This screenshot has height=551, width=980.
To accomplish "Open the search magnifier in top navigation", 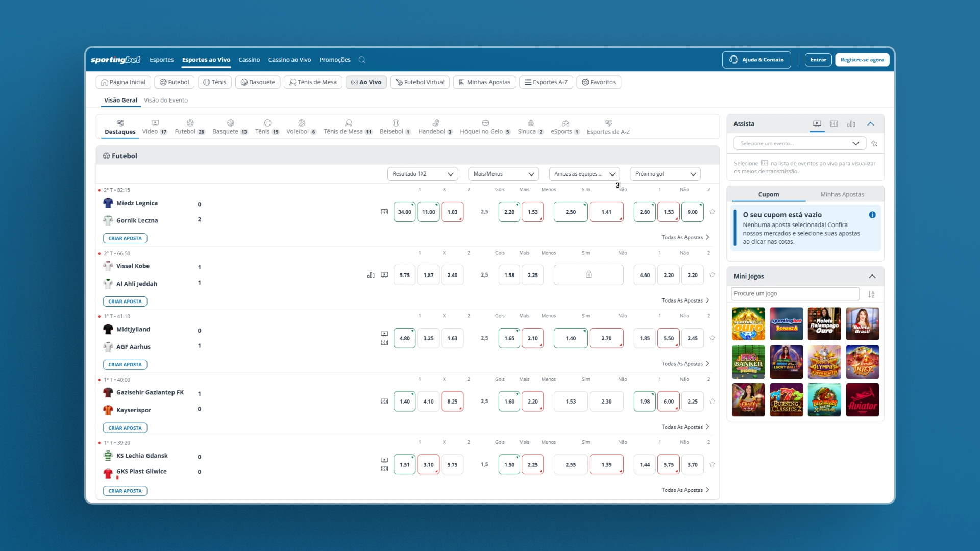I will (362, 60).
